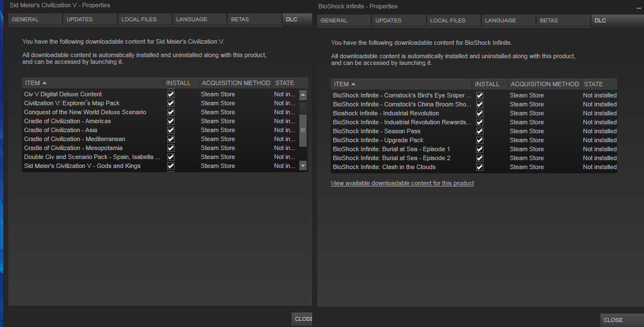Viewport: 644px width, 327px height.
Task: Switch to Local Files tab in BioShock properties
Action: coord(448,21)
